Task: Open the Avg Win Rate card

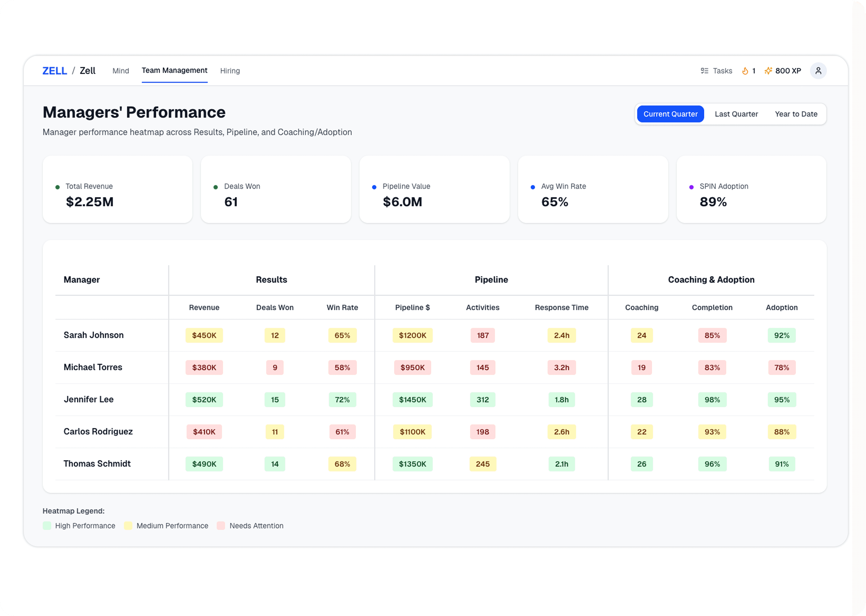Action: (x=593, y=189)
